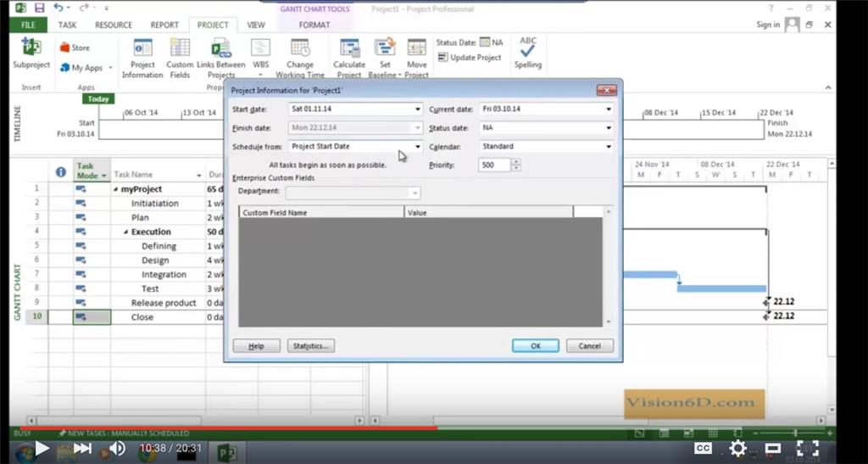This screenshot has height=464, width=868.
Task: Select the Integration task name
Action: coord(164,275)
